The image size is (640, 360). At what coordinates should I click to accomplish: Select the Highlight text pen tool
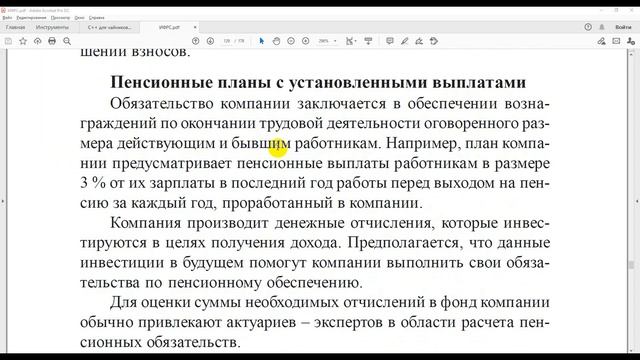404,41
